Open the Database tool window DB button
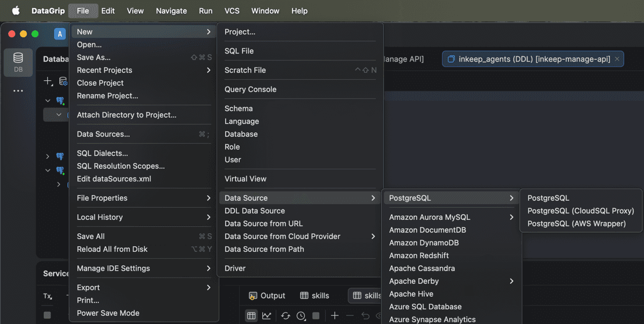 coord(18,62)
